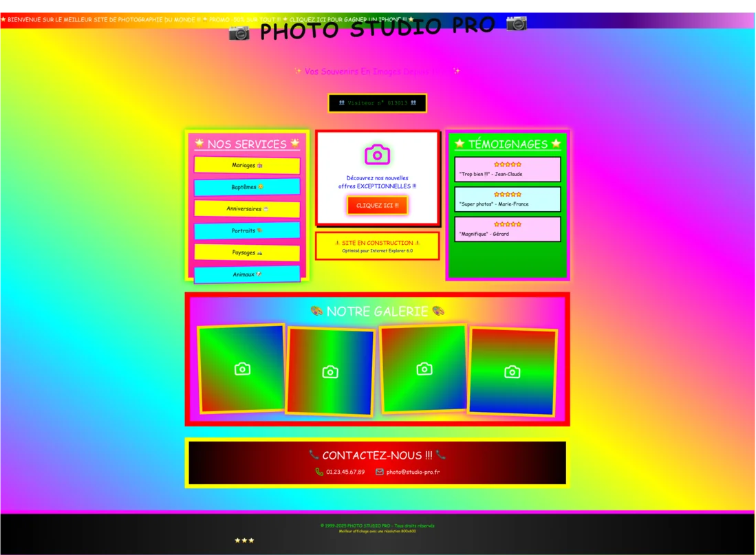Click the Animaux service button

(248, 274)
